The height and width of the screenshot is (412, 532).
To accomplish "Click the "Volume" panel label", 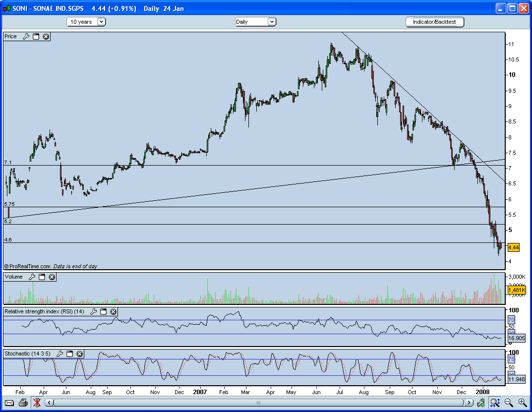I will [13, 277].
